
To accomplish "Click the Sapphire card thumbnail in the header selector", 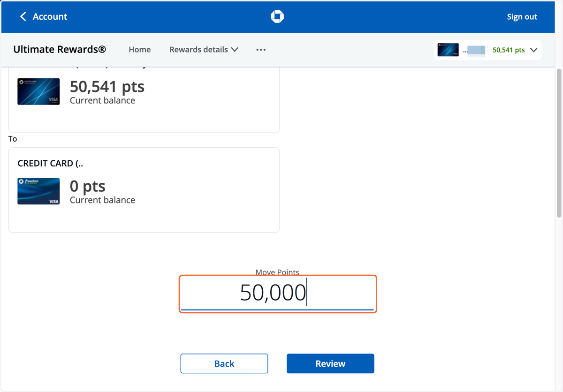I will (x=448, y=50).
